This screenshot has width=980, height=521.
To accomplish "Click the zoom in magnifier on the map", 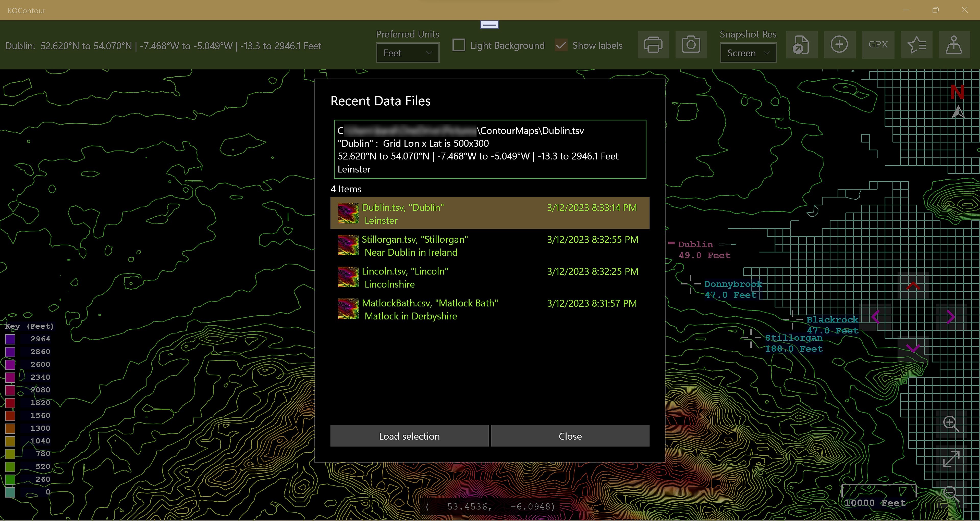I will pyautogui.click(x=951, y=423).
